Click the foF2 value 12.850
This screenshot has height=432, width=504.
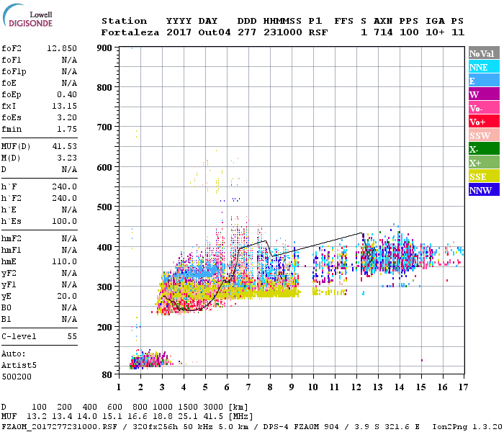62,49
